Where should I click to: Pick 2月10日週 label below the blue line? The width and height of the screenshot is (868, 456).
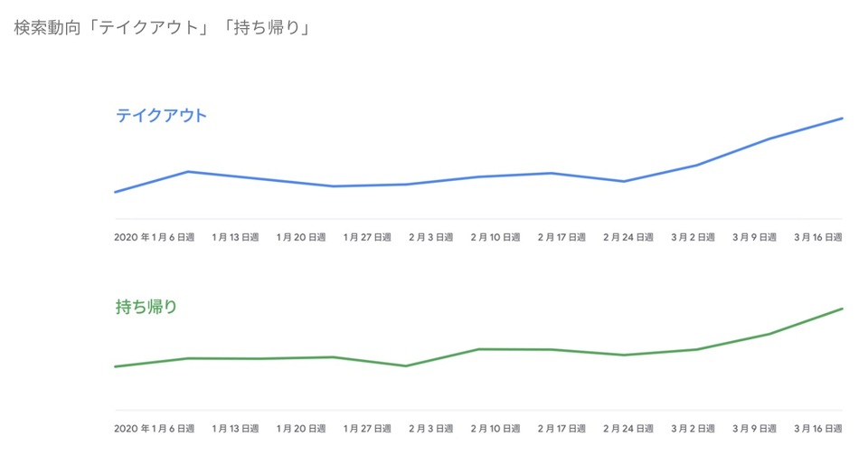[x=495, y=237]
